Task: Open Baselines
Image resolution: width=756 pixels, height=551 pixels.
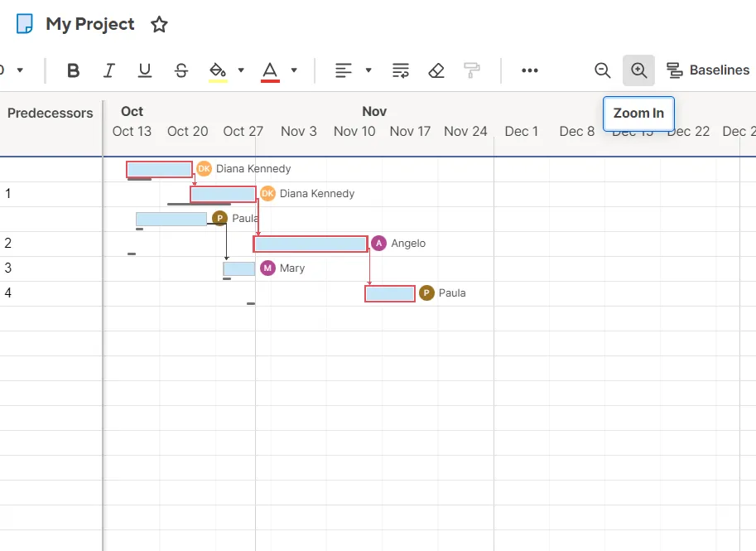Action: tap(708, 70)
